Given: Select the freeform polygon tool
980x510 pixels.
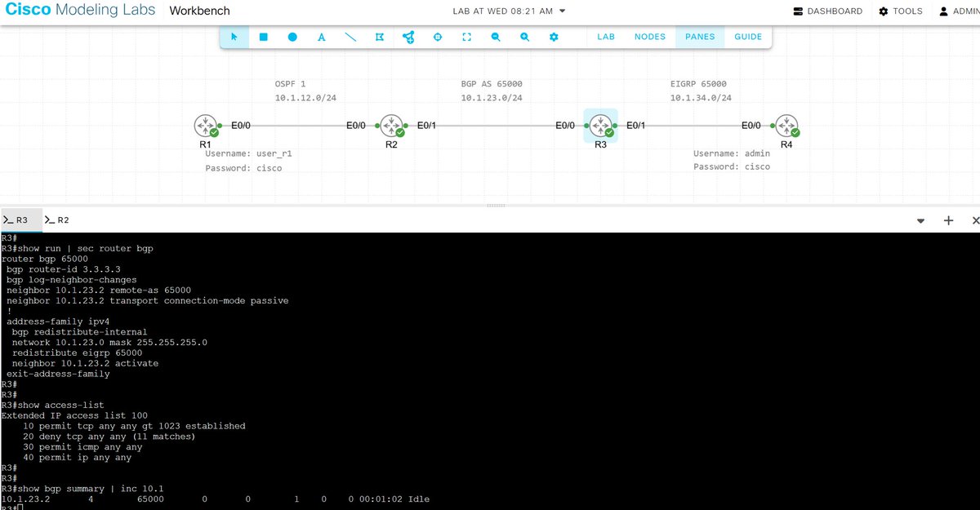Looking at the screenshot, I should click(x=379, y=37).
